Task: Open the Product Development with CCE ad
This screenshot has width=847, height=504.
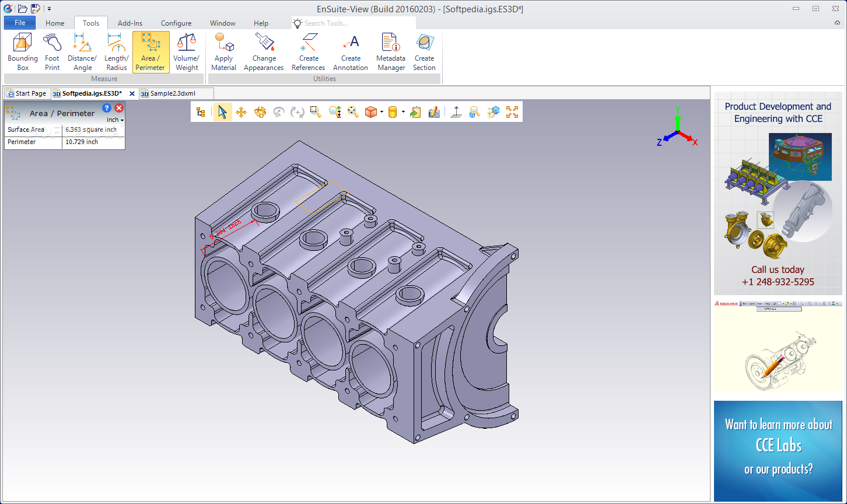Action: [778, 193]
